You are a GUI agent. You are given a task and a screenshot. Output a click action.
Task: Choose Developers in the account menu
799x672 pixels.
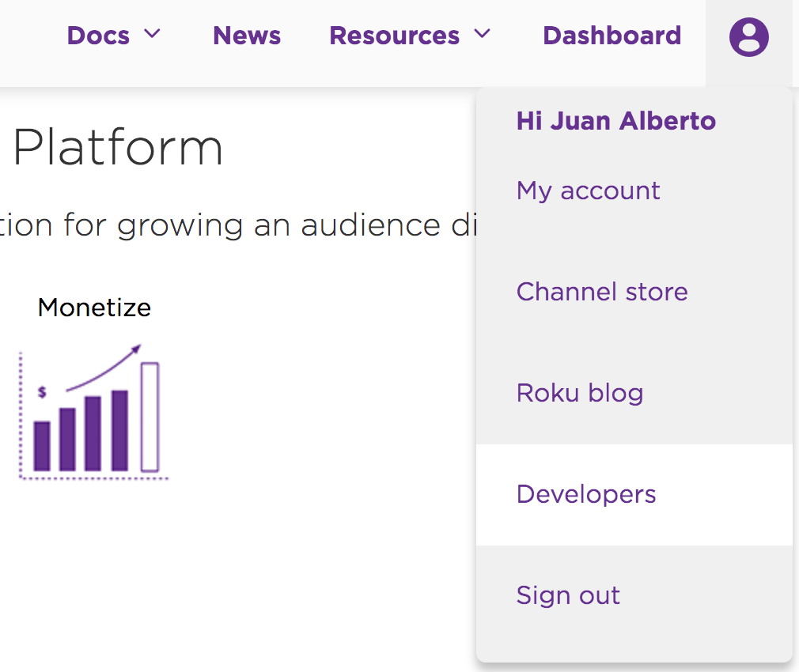coord(634,495)
